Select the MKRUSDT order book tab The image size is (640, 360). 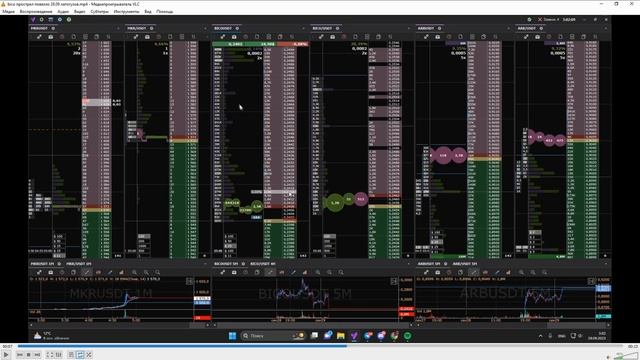pyautogui.click(x=39, y=28)
